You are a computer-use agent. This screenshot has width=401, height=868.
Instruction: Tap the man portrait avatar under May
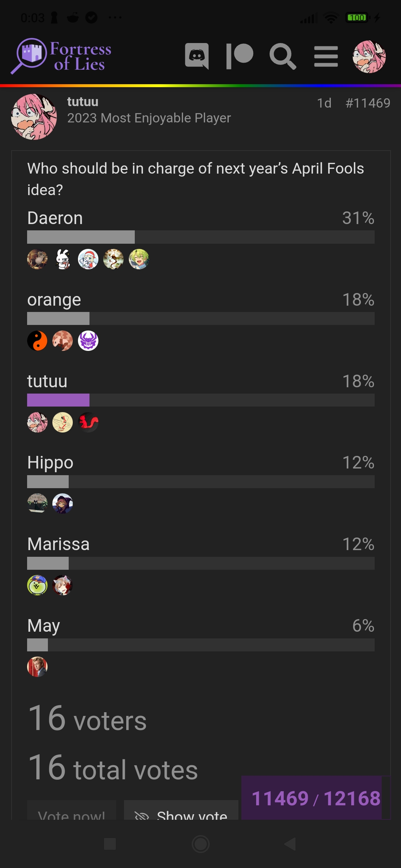pyautogui.click(x=37, y=667)
